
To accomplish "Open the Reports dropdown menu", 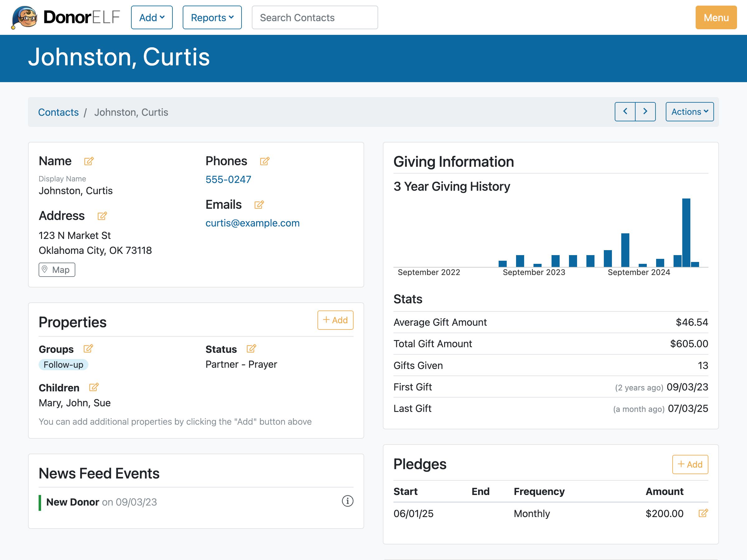I will 212,17.
